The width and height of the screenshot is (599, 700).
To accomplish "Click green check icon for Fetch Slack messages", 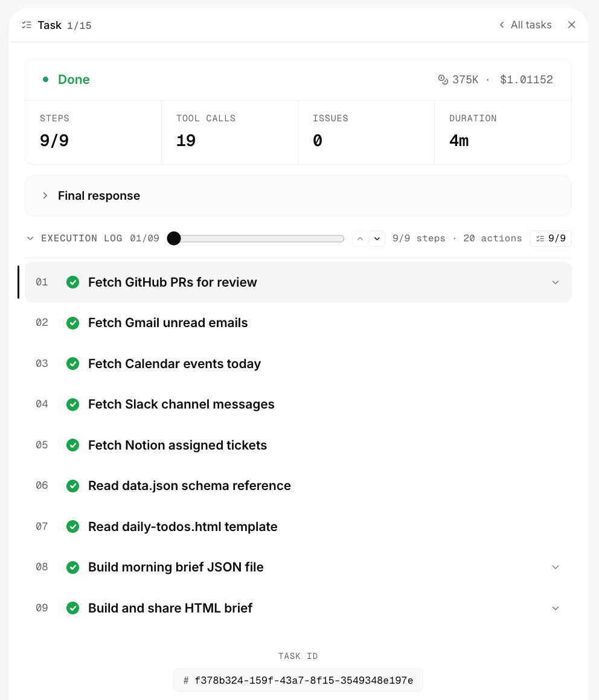I will point(73,404).
